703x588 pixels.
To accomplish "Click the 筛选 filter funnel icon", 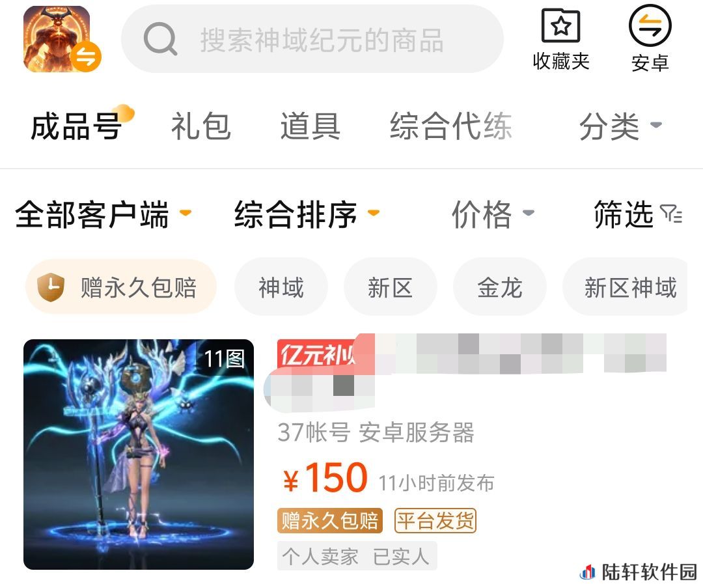I will pyautogui.click(x=671, y=214).
